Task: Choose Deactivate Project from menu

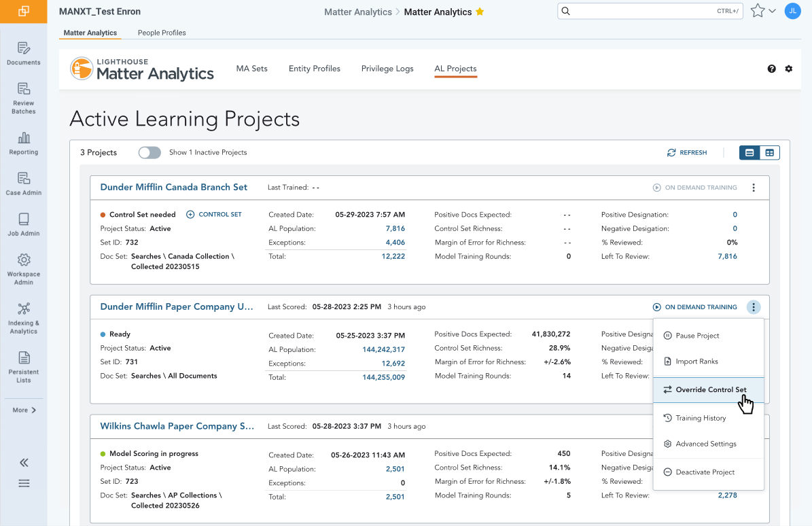Action: 709,472
